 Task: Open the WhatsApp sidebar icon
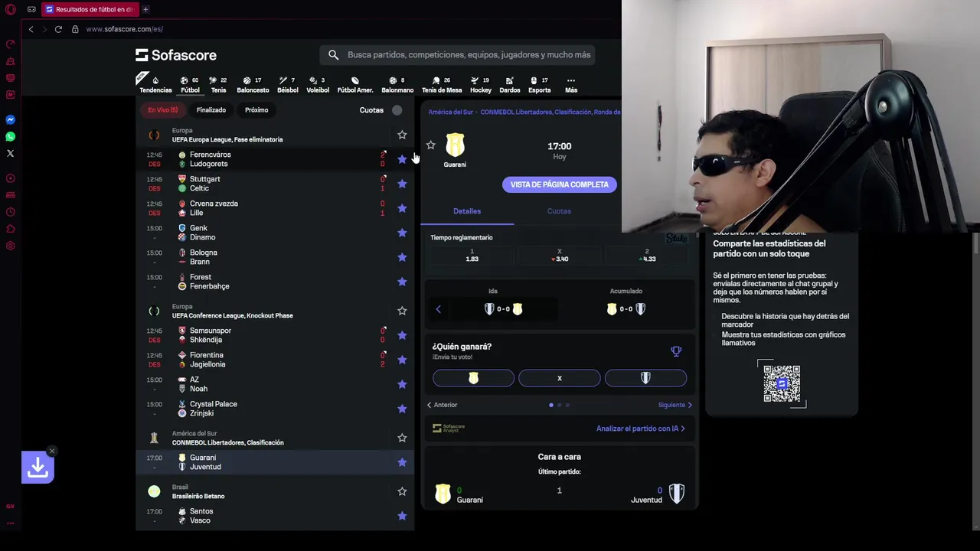click(x=11, y=137)
